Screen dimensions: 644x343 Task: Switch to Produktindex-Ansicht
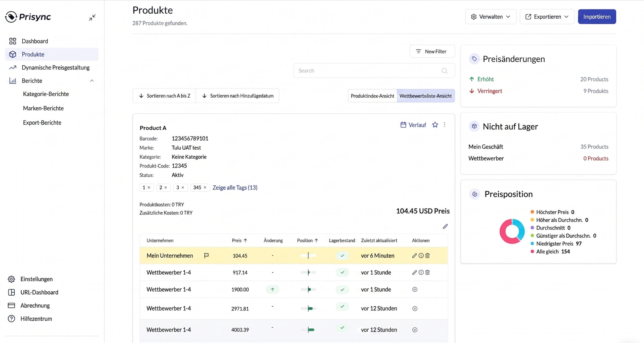click(x=373, y=96)
